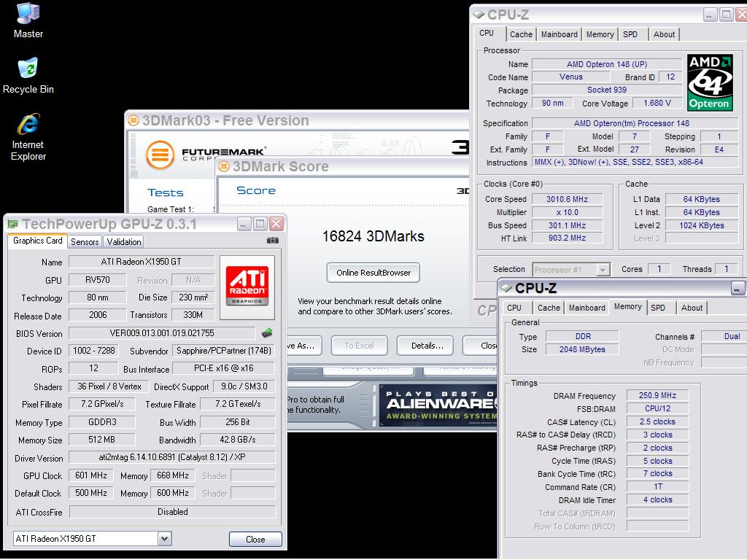Click the Driver Version field in GPU-Z

(172, 458)
